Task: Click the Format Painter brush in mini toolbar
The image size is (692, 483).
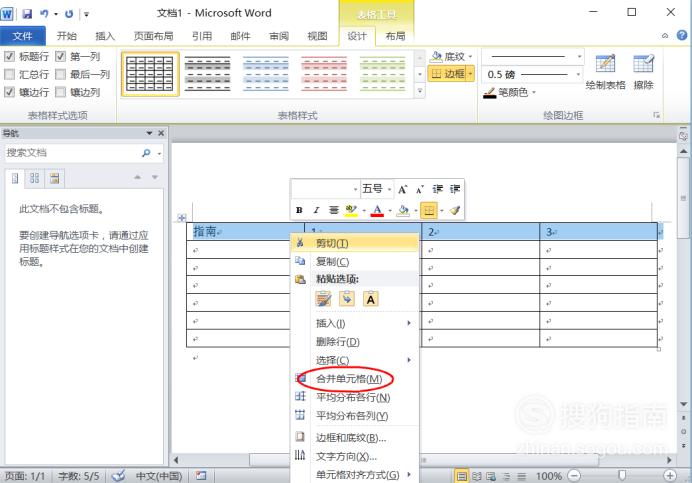Action: coord(455,210)
